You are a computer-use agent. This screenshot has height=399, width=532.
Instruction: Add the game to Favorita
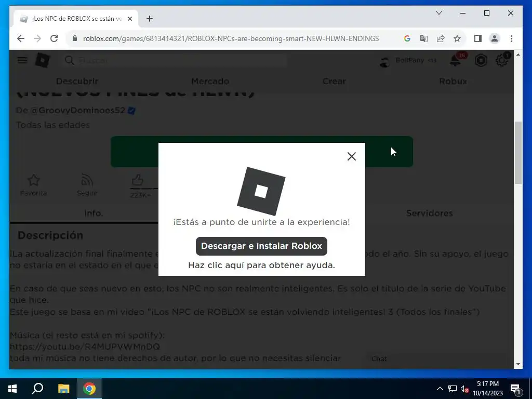click(x=34, y=185)
